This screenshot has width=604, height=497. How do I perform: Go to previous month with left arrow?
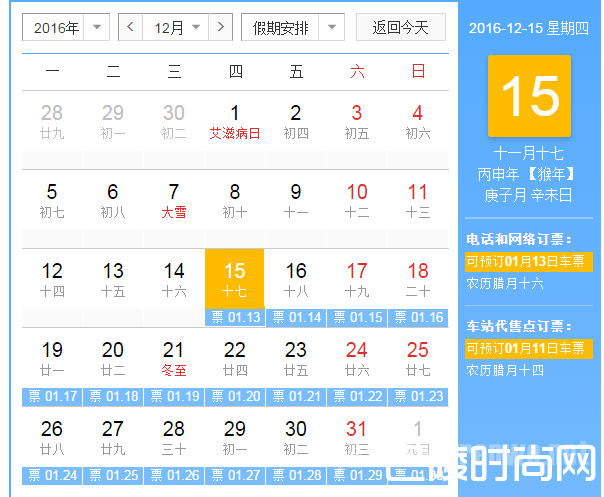tap(130, 28)
